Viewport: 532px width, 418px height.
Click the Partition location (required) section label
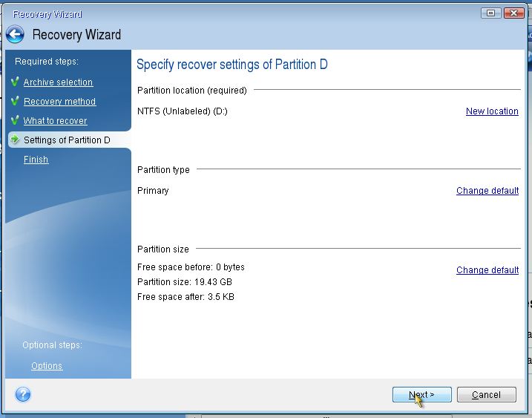click(192, 91)
